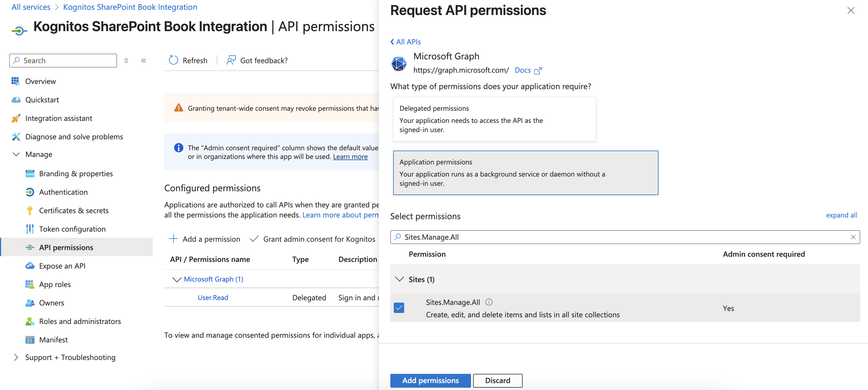Select Delegated permissions option card
The image size is (868, 390).
[x=494, y=119]
